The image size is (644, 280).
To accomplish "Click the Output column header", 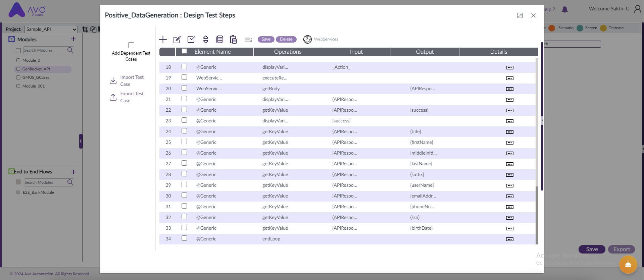I will tap(425, 52).
